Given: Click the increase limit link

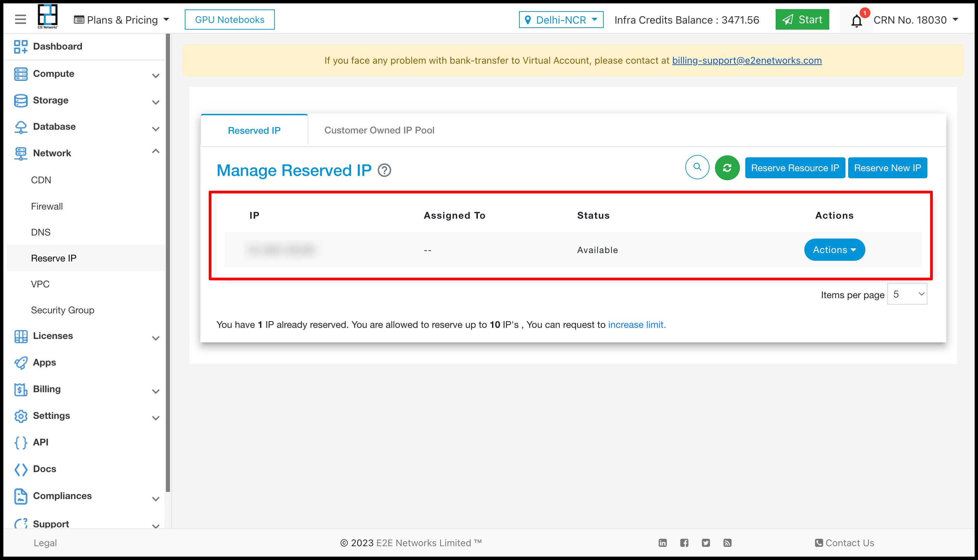Looking at the screenshot, I should point(637,324).
